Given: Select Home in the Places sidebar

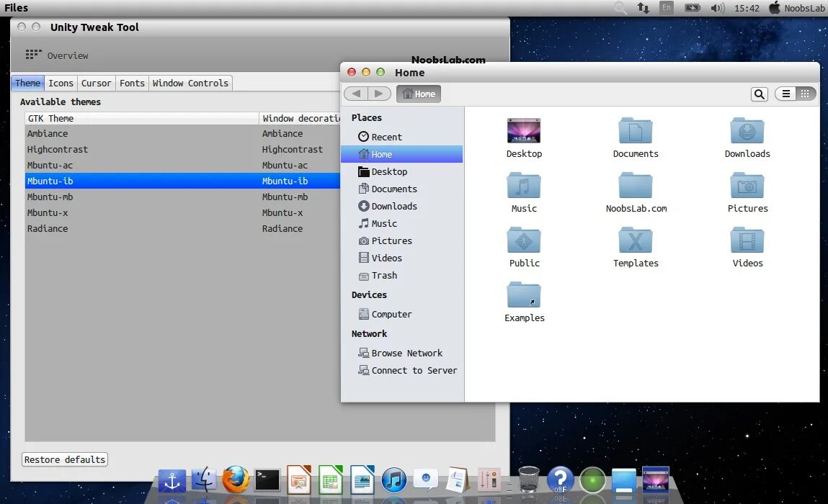Looking at the screenshot, I should click(x=401, y=154).
